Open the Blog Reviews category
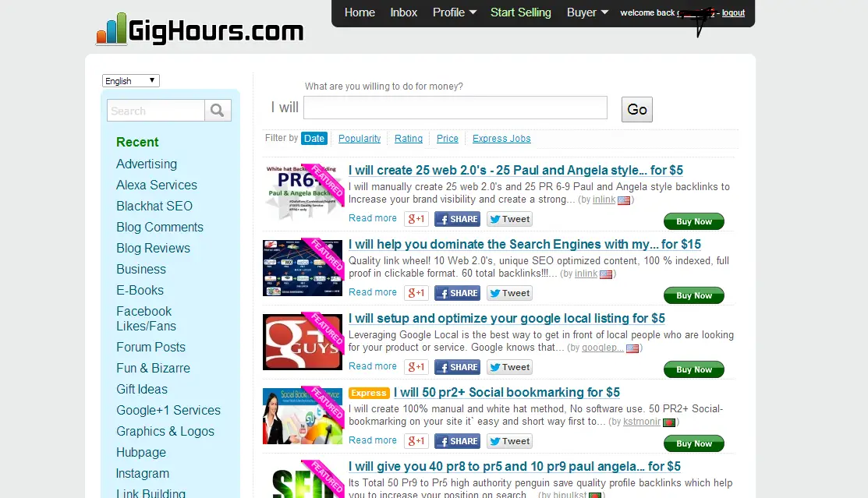Viewport: 868px width, 498px height. (x=154, y=249)
